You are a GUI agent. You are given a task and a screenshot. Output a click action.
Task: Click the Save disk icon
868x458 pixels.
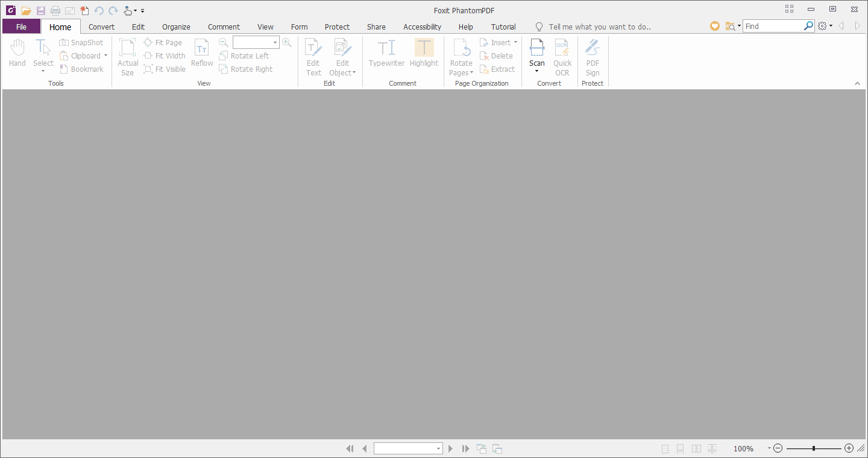[x=41, y=10]
